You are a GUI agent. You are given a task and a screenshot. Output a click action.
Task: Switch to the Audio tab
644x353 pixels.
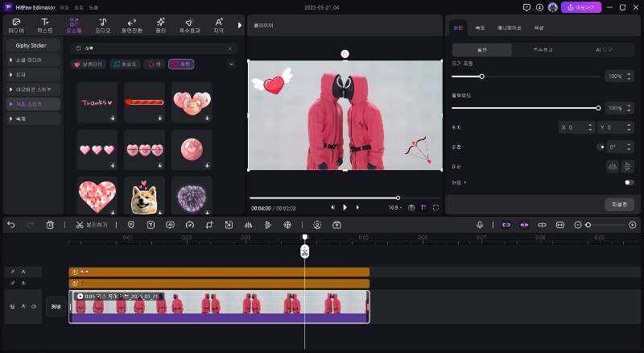click(102, 24)
